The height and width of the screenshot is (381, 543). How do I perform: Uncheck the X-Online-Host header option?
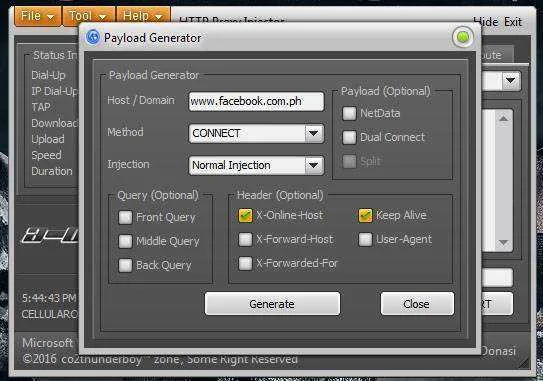click(246, 215)
